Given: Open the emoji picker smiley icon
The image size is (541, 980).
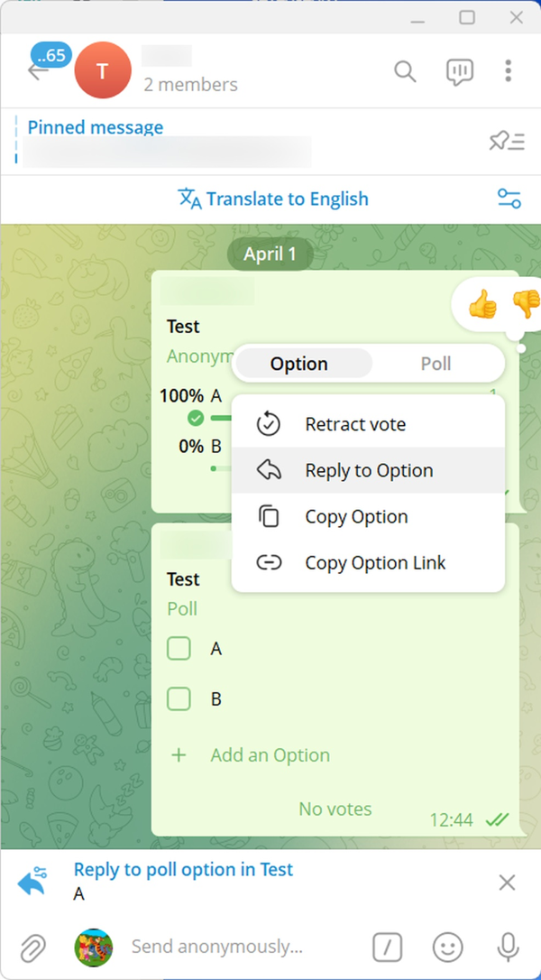Looking at the screenshot, I should click(x=448, y=947).
